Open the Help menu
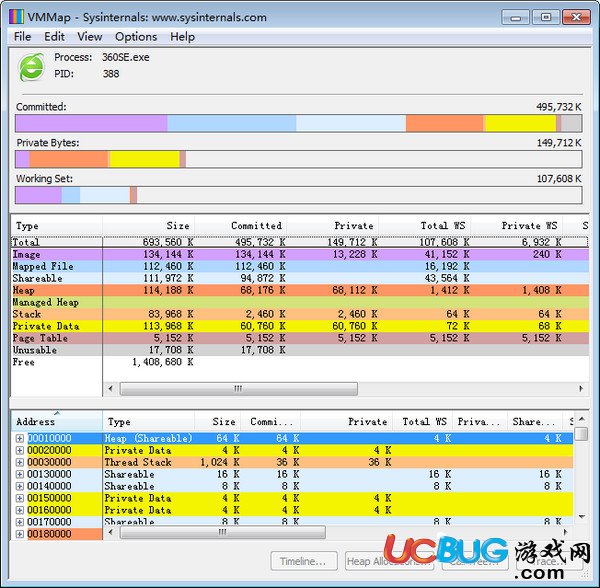Viewport: 600px width, 588px height. pyautogui.click(x=183, y=37)
